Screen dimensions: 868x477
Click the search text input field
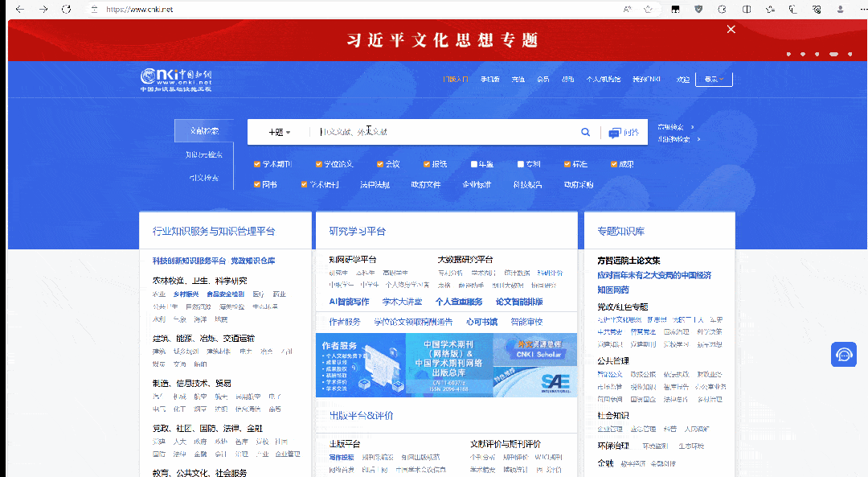442,132
